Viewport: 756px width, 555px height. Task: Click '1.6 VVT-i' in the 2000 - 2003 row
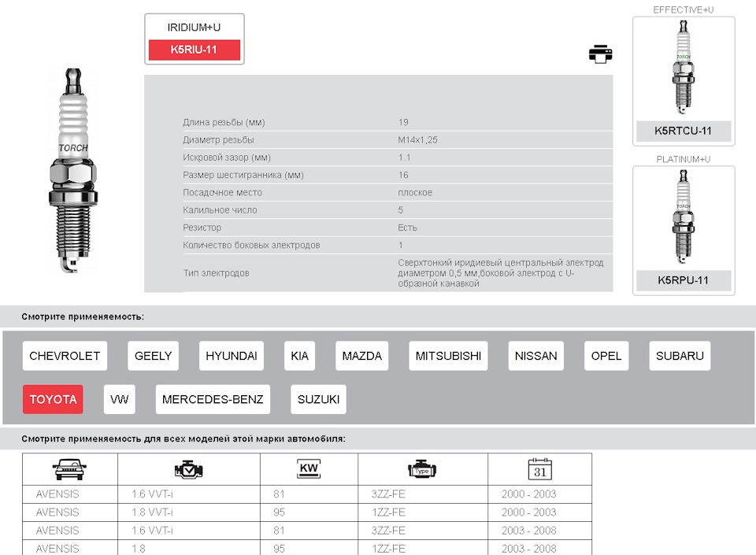152,494
